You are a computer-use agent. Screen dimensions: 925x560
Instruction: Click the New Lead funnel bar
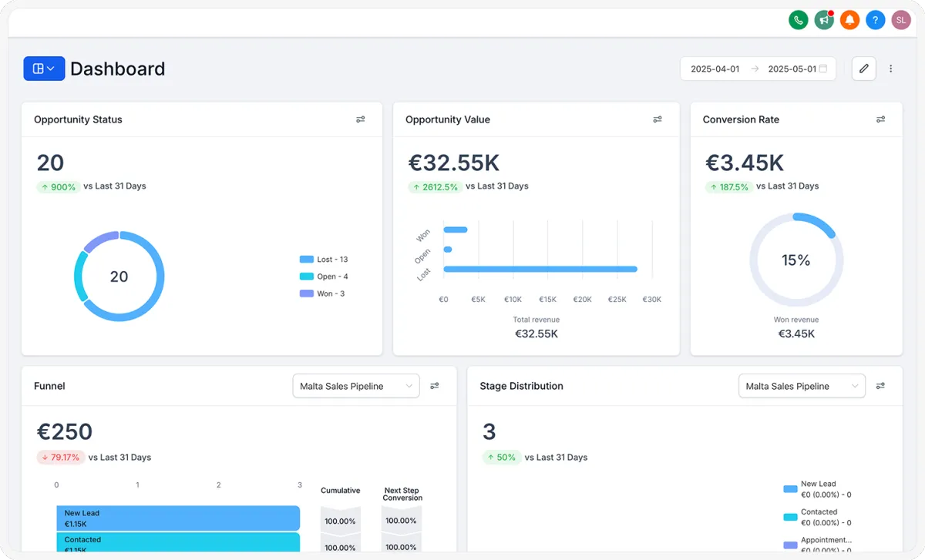[177, 518]
